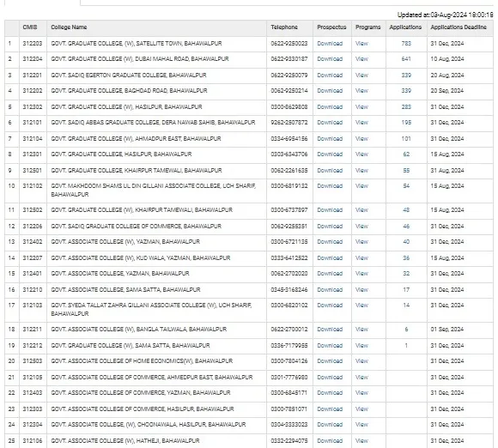
Task: Select telephone 0336-7179955 cell
Action: (289, 346)
